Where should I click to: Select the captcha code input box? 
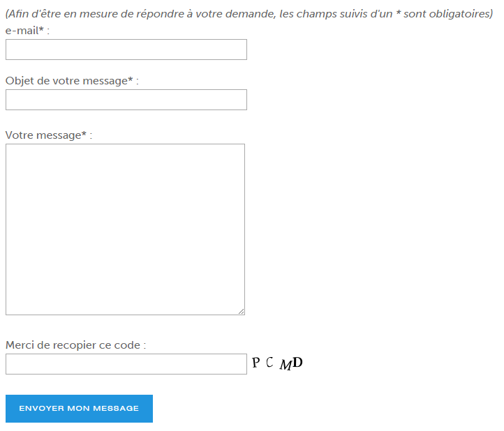point(126,364)
